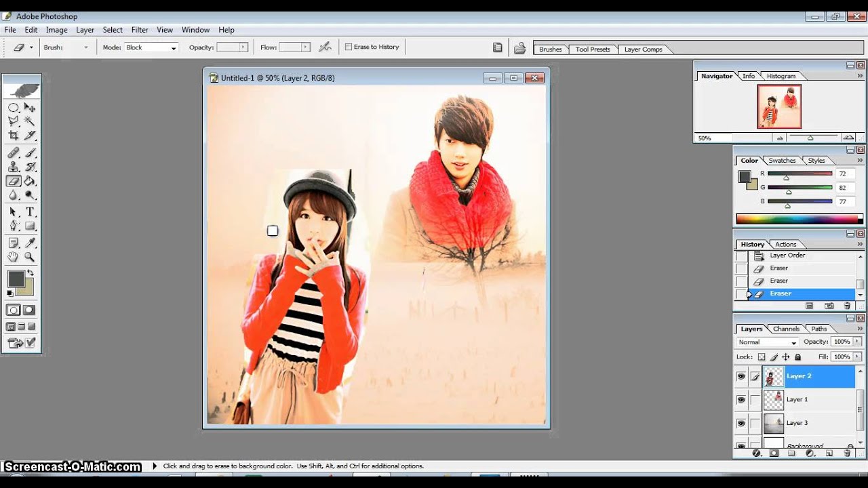The width and height of the screenshot is (868, 488).
Task: Open the Image menu
Action: point(56,30)
